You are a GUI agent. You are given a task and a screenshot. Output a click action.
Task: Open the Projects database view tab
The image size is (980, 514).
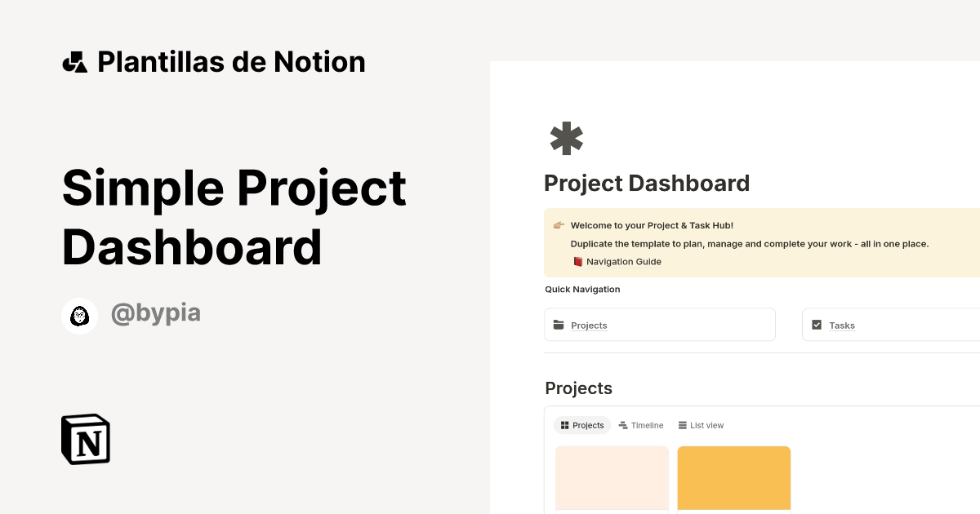tap(581, 425)
